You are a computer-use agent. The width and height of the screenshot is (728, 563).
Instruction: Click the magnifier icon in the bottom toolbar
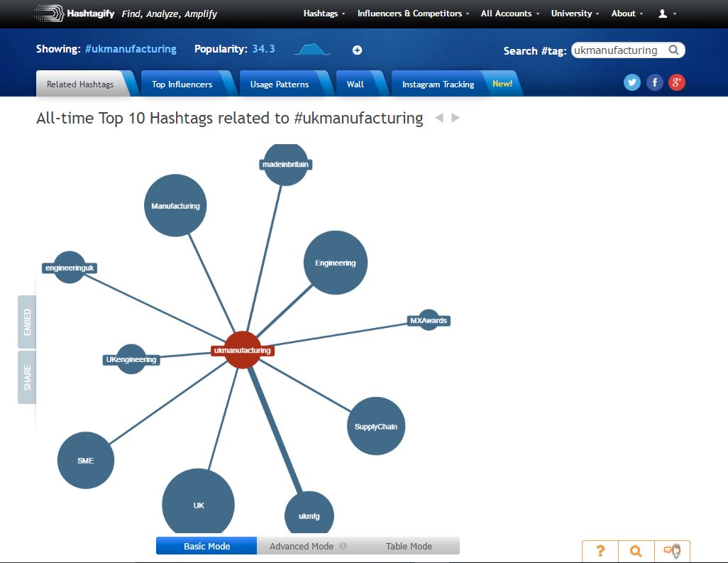[635, 551]
